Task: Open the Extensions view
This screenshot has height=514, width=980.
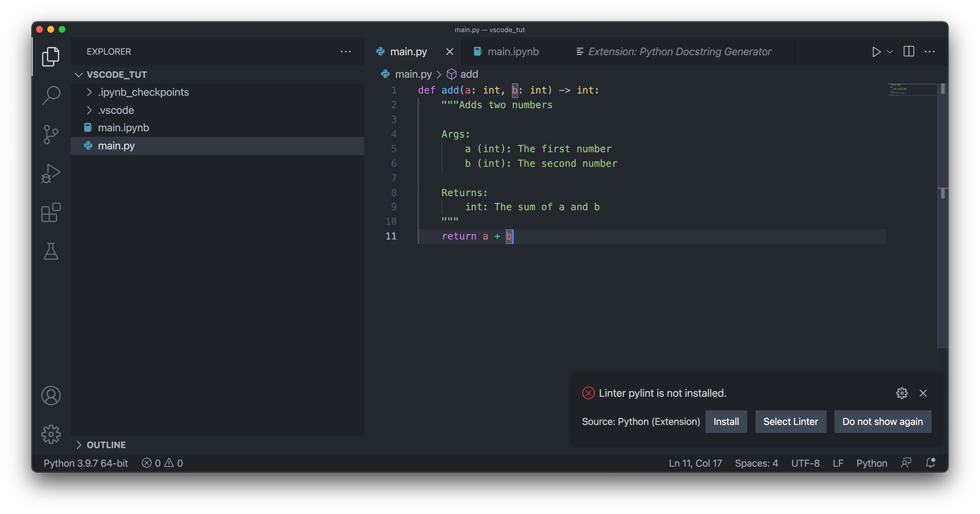Action: 51,212
